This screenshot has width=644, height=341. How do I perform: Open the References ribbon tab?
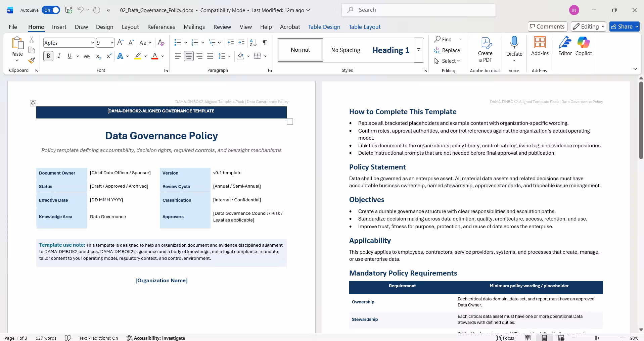[161, 27]
